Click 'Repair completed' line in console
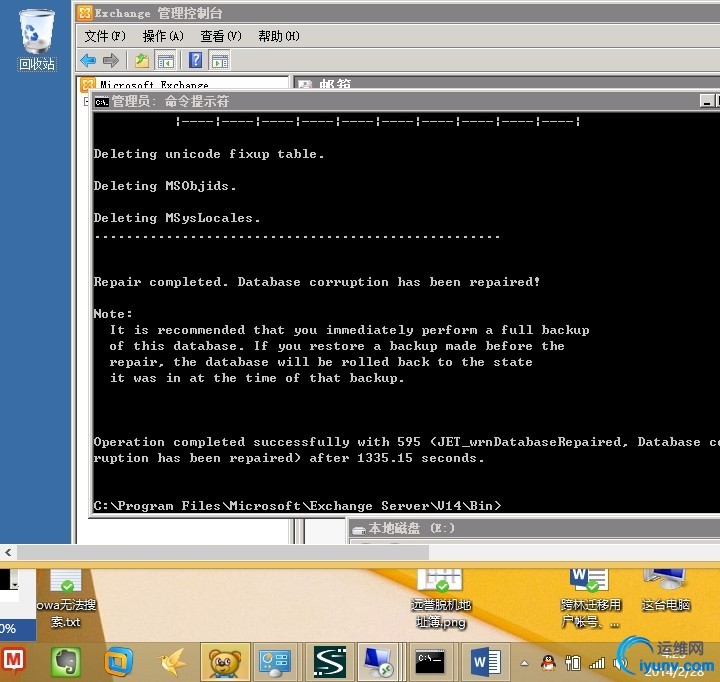 coord(317,282)
